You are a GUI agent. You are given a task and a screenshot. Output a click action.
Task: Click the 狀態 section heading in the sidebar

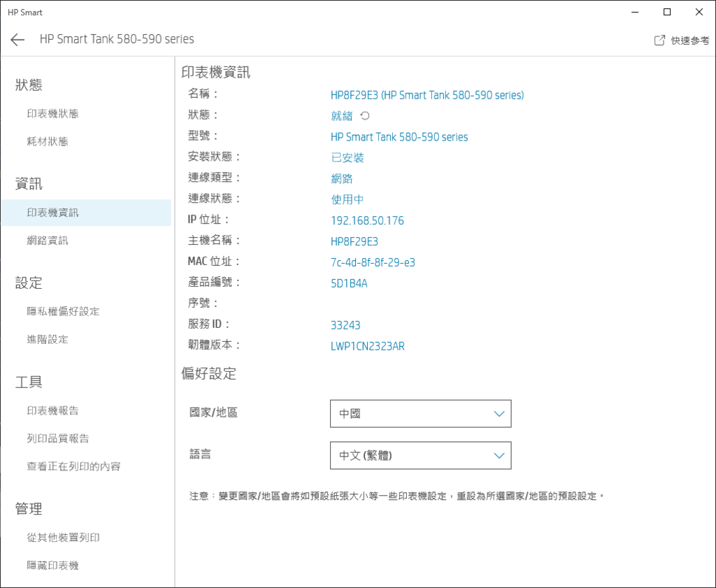click(29, 85)
